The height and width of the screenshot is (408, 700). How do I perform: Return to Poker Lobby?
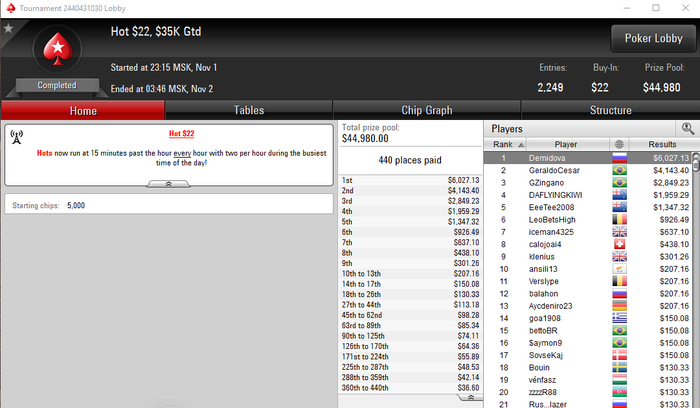click(x=653, y=38)
